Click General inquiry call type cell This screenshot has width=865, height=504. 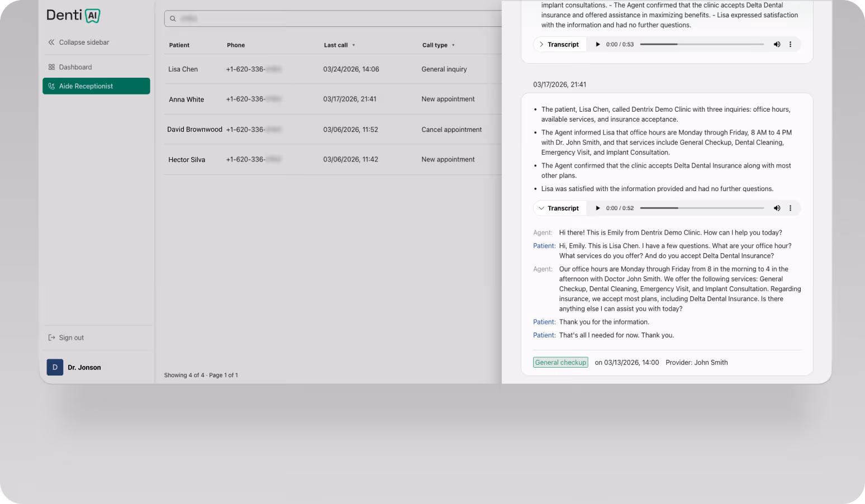[x=444, y=69]
